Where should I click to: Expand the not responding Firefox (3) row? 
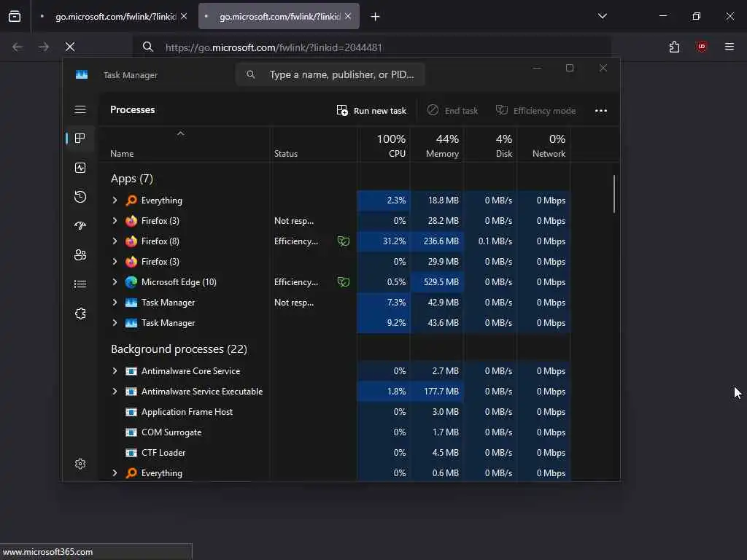115,221
